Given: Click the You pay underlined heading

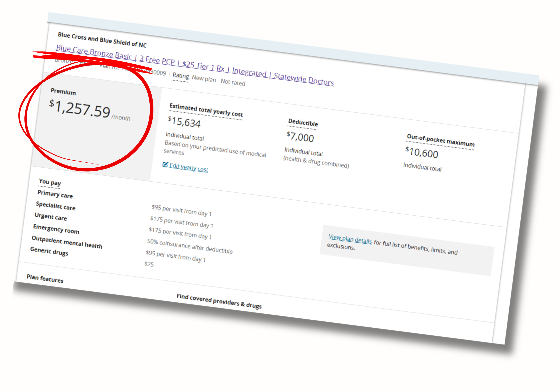Looking at the screenshot, I should 50,182.
